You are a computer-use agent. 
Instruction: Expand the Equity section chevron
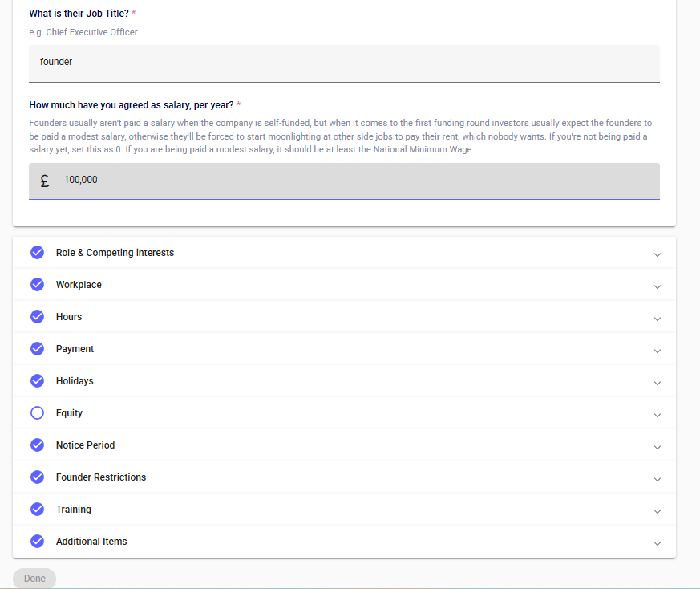pos(658,415)
